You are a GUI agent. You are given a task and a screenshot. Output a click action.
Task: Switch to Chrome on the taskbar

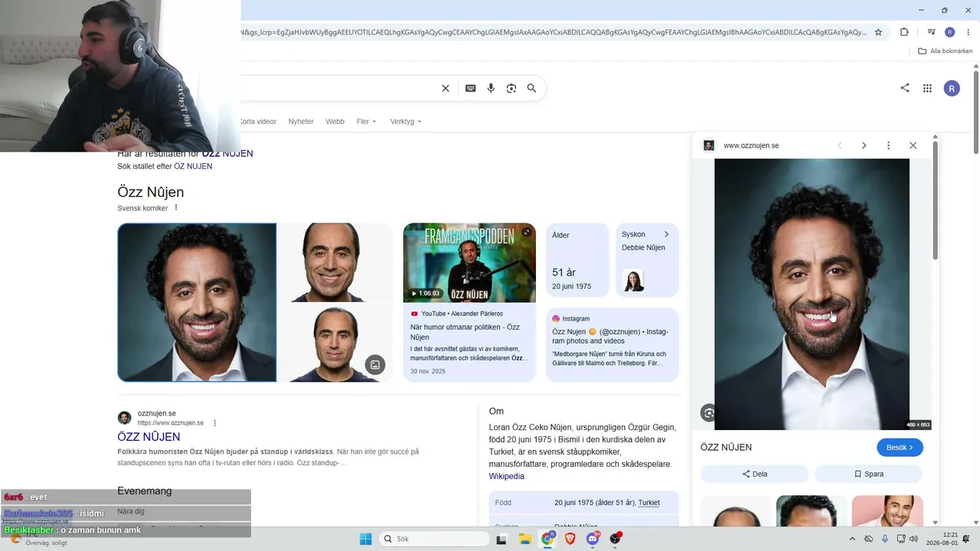[x=548, y=539]
